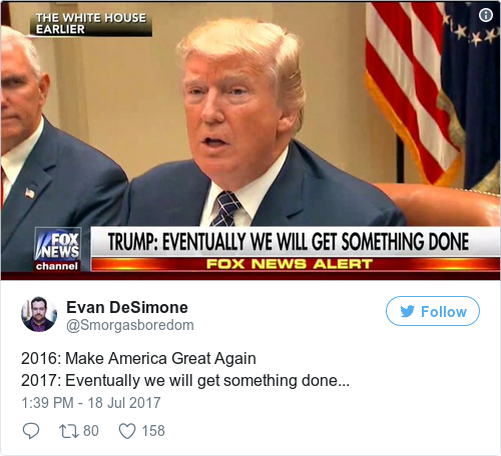501x456 pixels.
Task: View the 80 retweets count
Action: point(91,431)
